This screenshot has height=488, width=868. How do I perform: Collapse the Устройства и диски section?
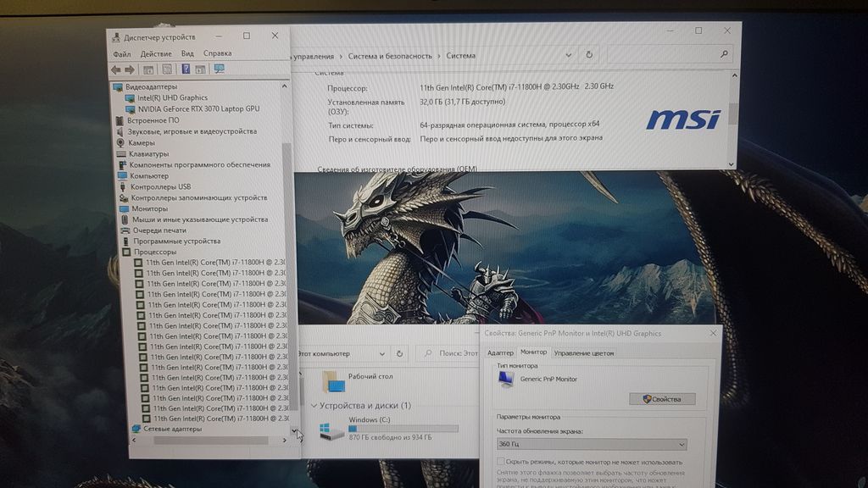click(x=314, y=406)
